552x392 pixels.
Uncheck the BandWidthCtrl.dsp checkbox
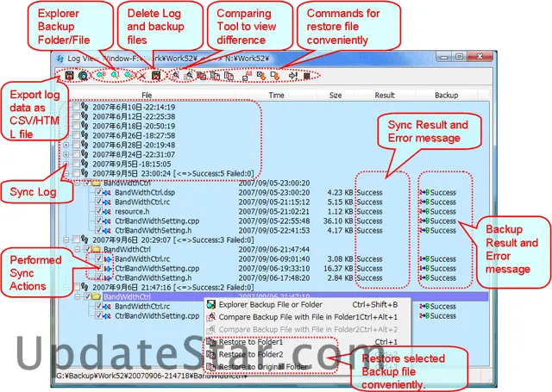pos(99,192)
